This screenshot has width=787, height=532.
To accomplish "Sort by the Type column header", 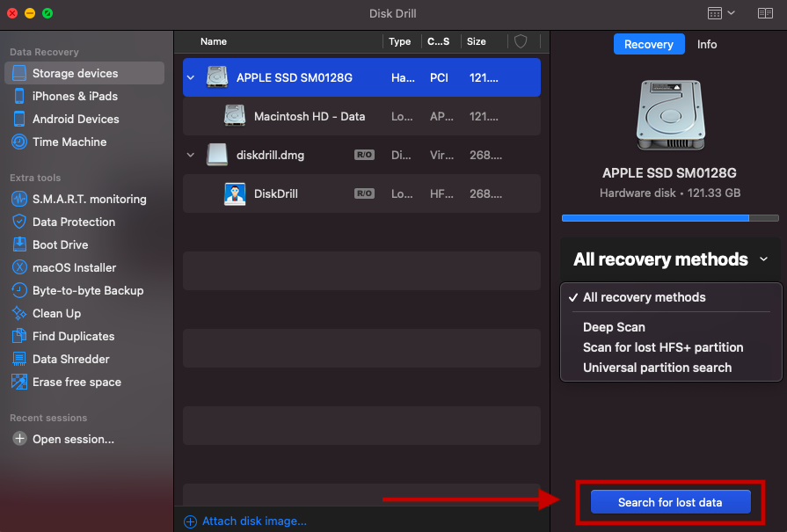I will [x=399, y=41].
